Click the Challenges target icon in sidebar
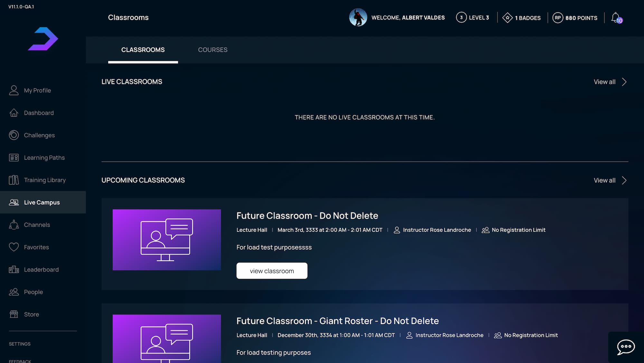 [14, 135]
